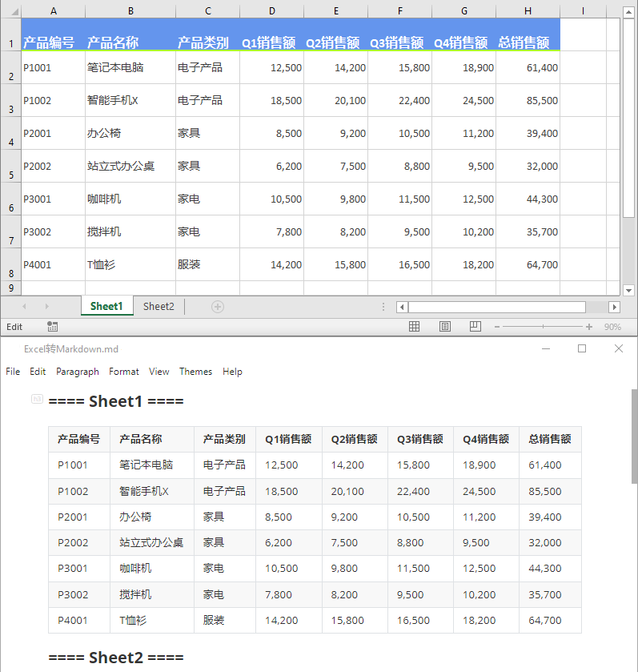Click header cell Q3销售额 in Excel
The image size is (638, 672).
(400, 34)
